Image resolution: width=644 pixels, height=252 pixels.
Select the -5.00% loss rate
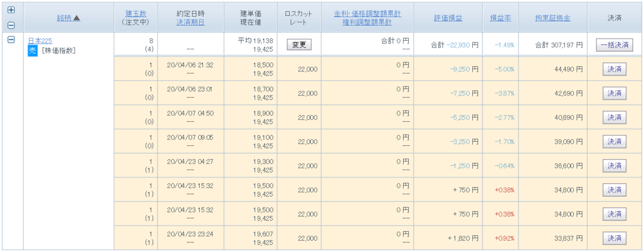coord(504,69)
